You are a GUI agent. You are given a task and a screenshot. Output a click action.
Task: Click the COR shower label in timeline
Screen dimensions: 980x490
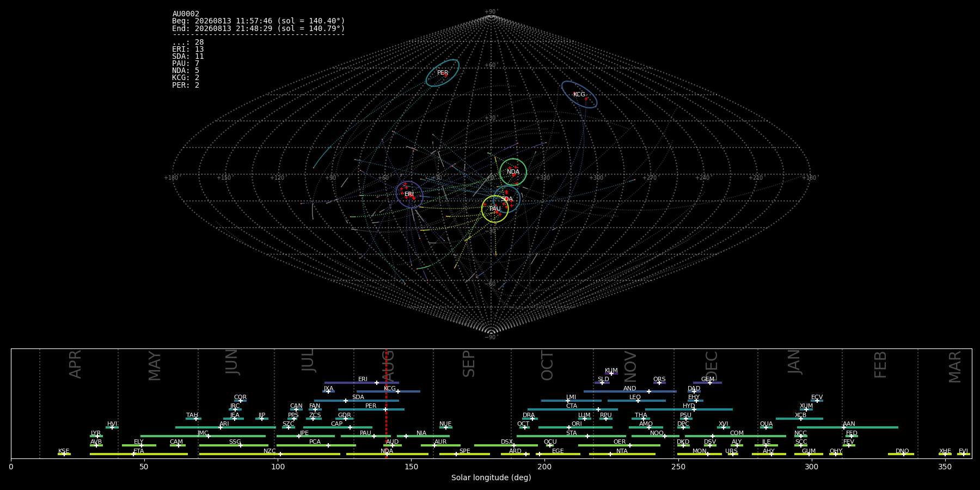(240, 397)
